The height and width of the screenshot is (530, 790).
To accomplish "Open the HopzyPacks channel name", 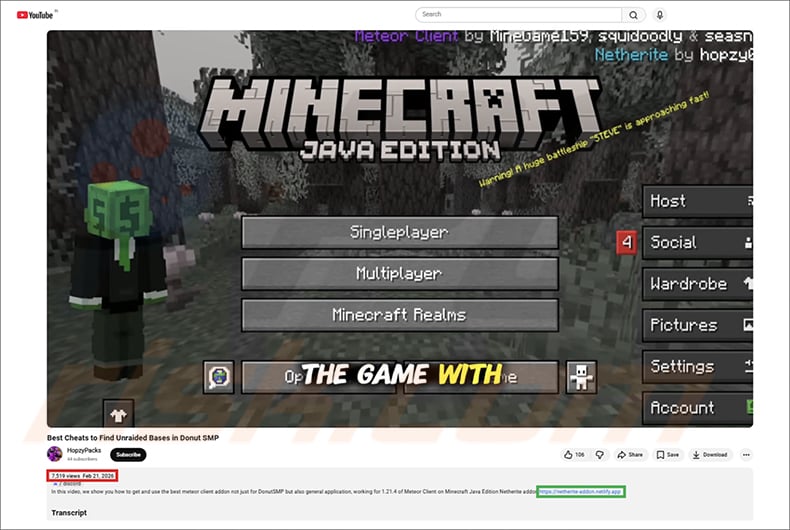I will pyautogui.click(x=84, y=450).
